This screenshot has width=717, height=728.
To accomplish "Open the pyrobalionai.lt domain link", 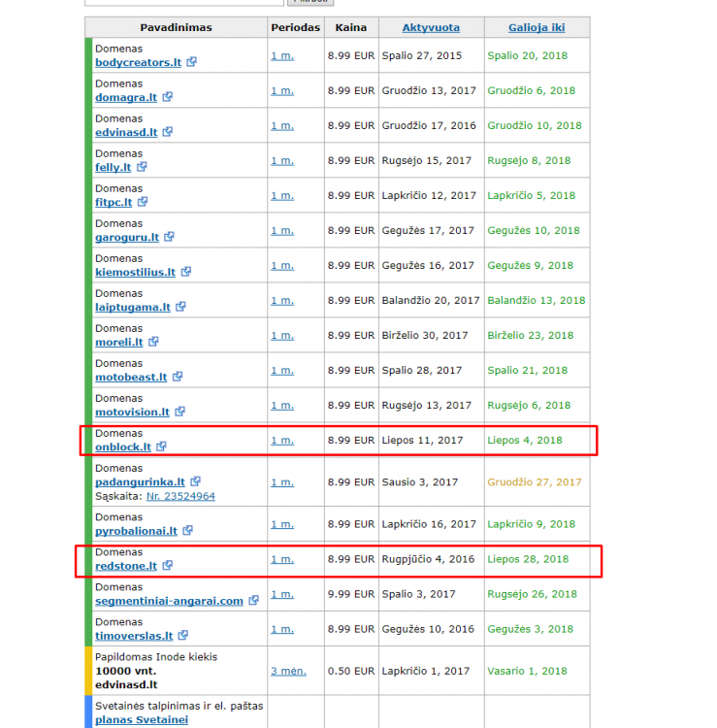I will point(137,531).
